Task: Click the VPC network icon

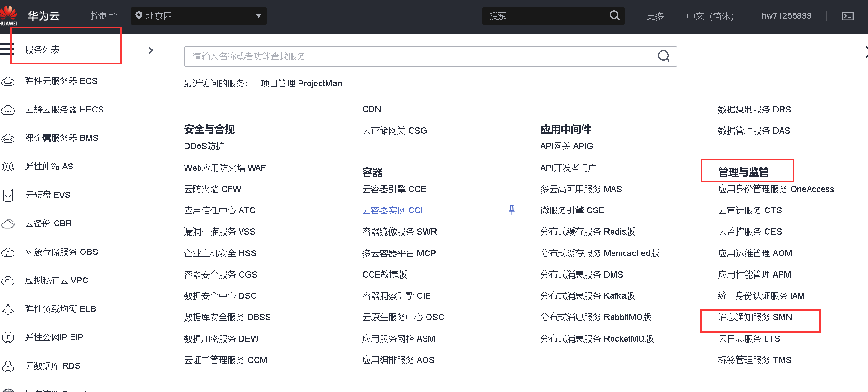Action: click(x=8, y=280)
